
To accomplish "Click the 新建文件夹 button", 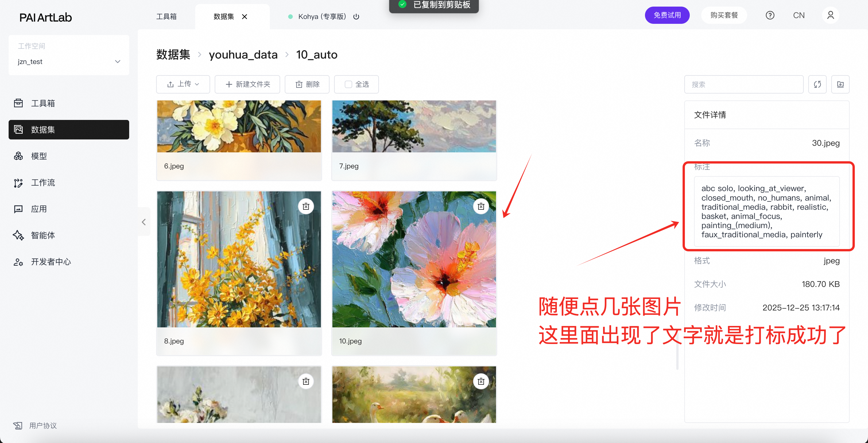I will [x=247, y=84].
